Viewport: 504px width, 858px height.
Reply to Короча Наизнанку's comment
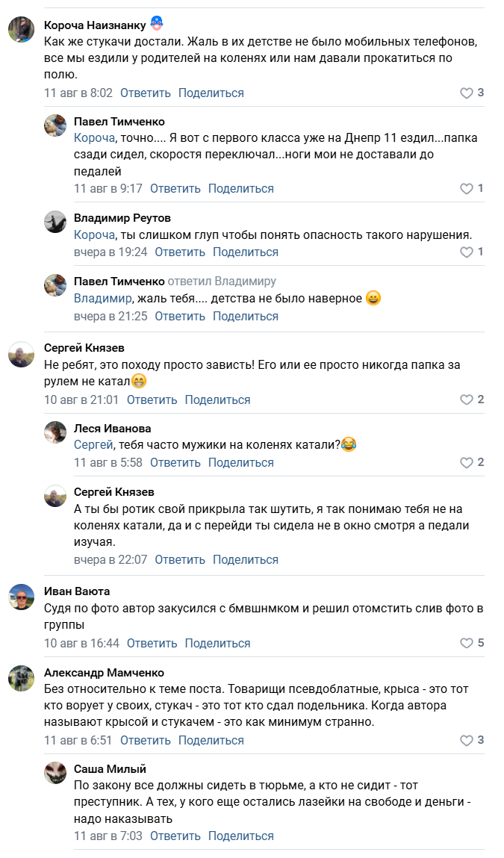pyautogui.click(x=145, y=93)
